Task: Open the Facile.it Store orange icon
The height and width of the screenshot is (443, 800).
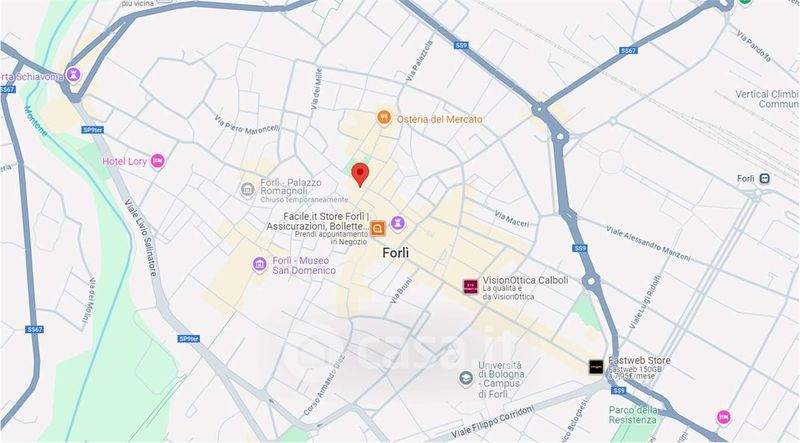Action: pos(378,229)
